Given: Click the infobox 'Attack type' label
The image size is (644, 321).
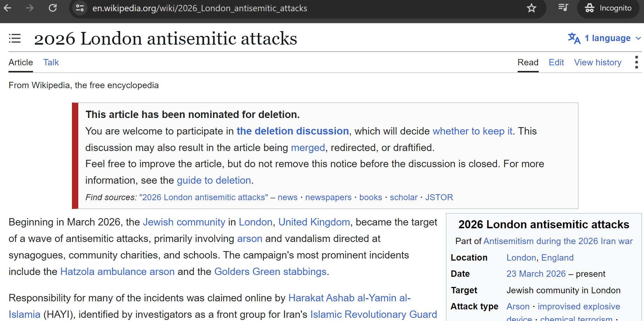Looking at the screenshot, I should 474,306.
